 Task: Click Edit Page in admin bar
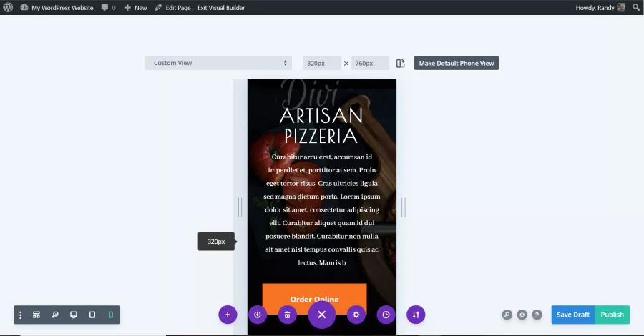click(173, 7)
